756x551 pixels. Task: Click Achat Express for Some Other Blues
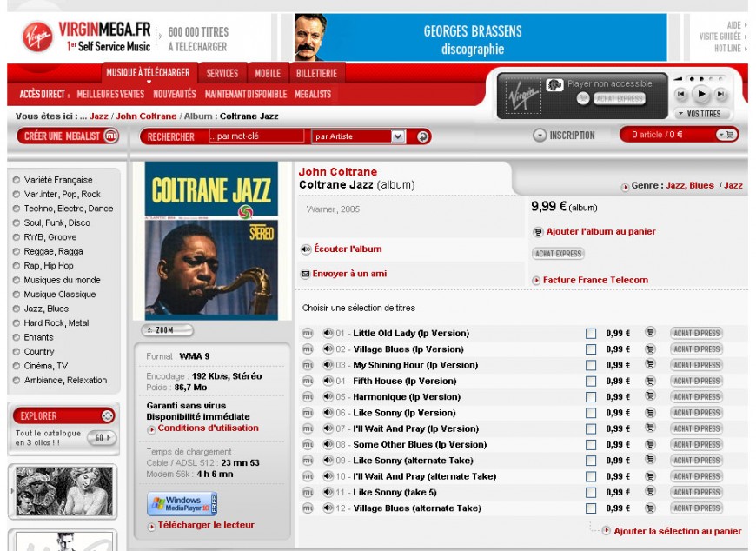pos(696,444)
